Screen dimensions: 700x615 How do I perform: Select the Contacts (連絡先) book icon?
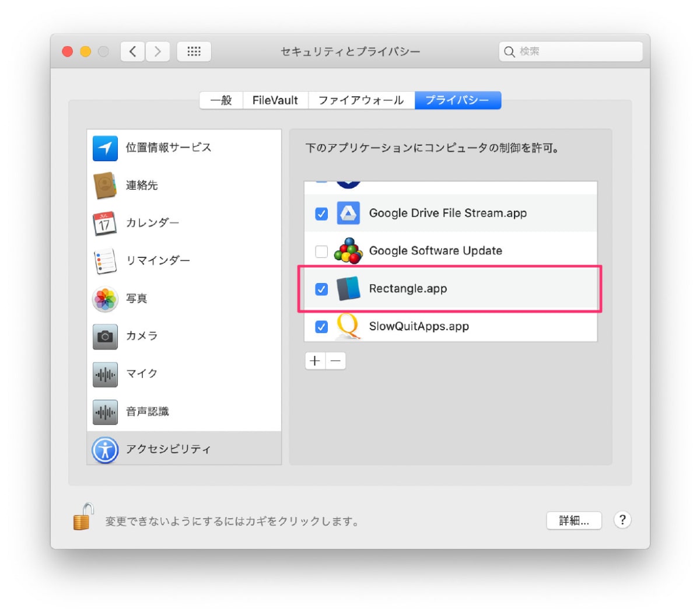pos(105,186)
